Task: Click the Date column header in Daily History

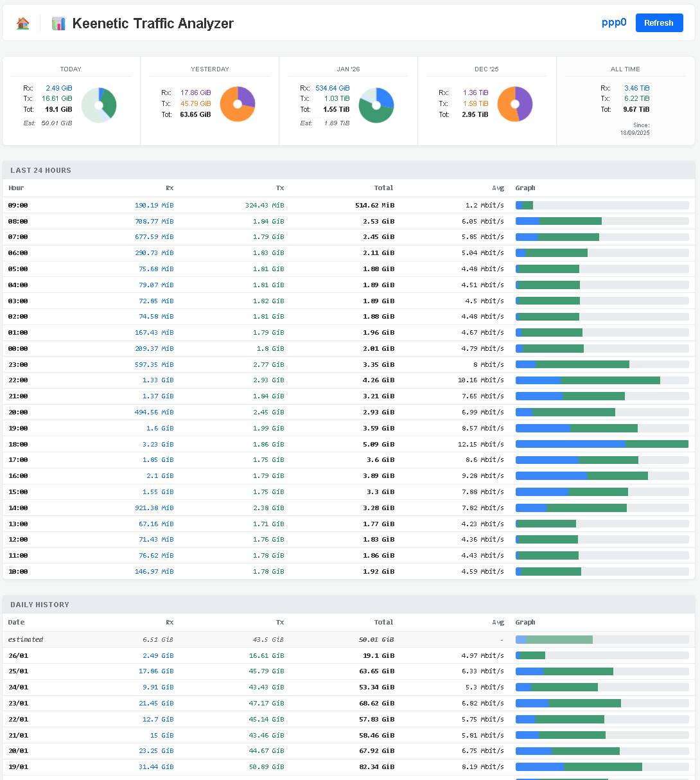Action: 16,622
